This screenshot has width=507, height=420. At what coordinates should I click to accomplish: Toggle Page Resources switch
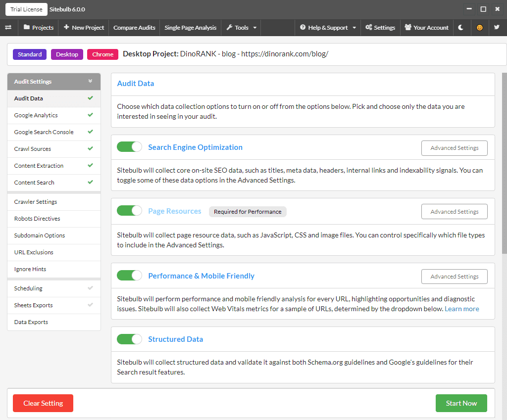[129, 211]
